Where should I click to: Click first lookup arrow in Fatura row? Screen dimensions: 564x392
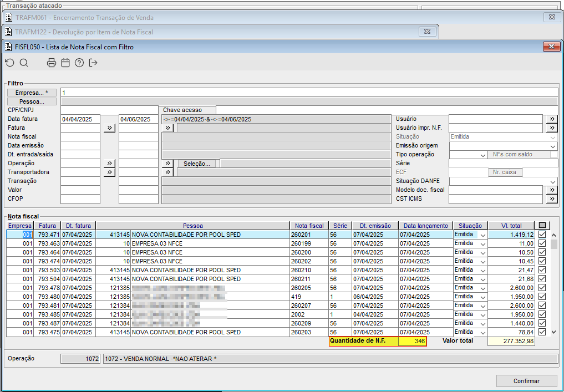coord(109,128)
